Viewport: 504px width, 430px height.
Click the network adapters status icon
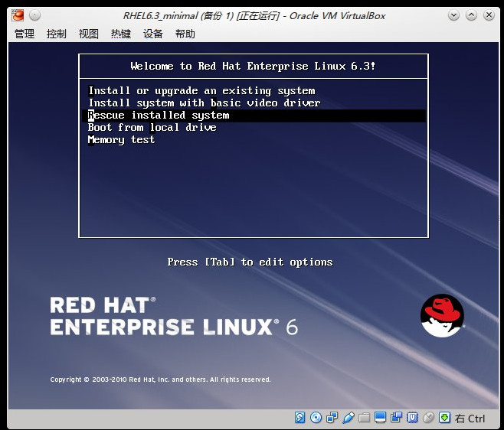coord(332,418)
